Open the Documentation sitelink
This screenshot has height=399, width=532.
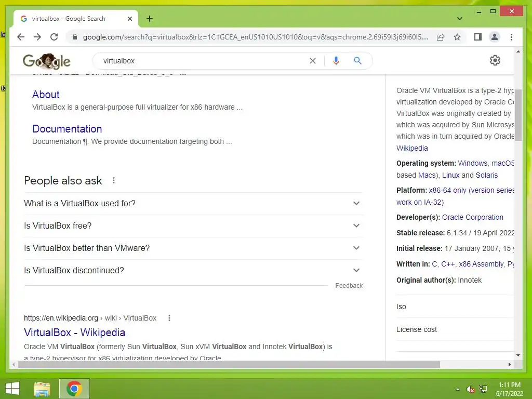pos(67,129)
